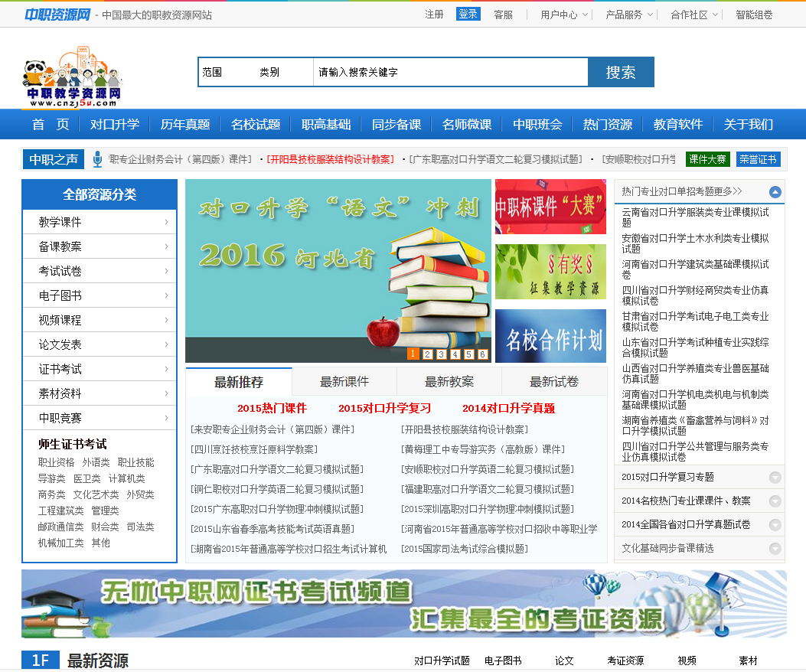The height and width of the screenshot is (672, 806).
Task: Open 对口升学 in the main navigation
Action: pos(115,124)
